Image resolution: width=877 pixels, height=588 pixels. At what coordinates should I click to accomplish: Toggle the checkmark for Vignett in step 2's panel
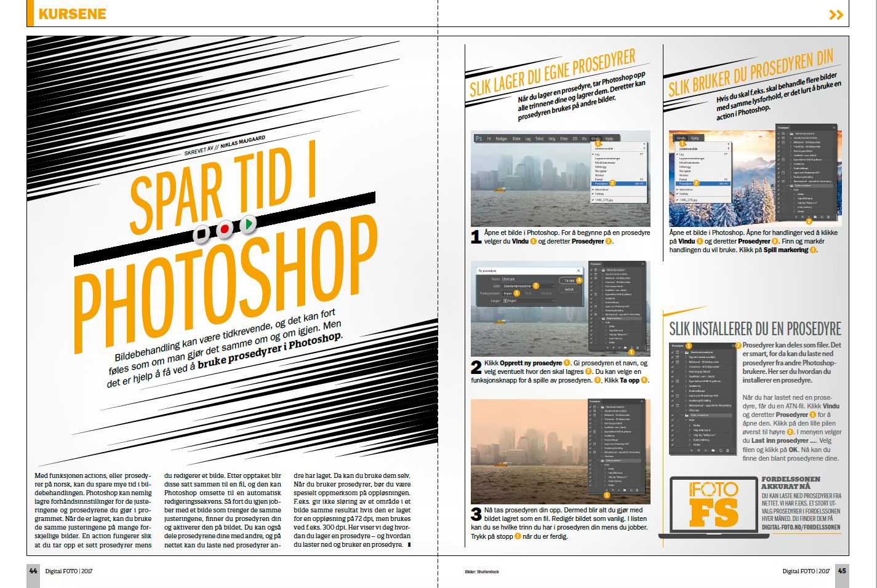[592, 274]
